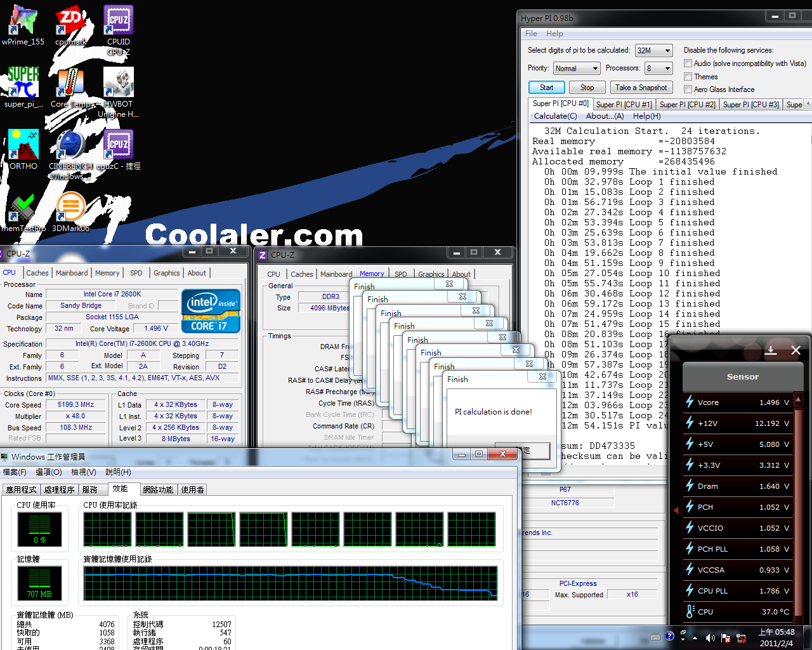Launch the ORTHOS desktop shortcut
812x650 pixels.
click(x=23, y=150)
